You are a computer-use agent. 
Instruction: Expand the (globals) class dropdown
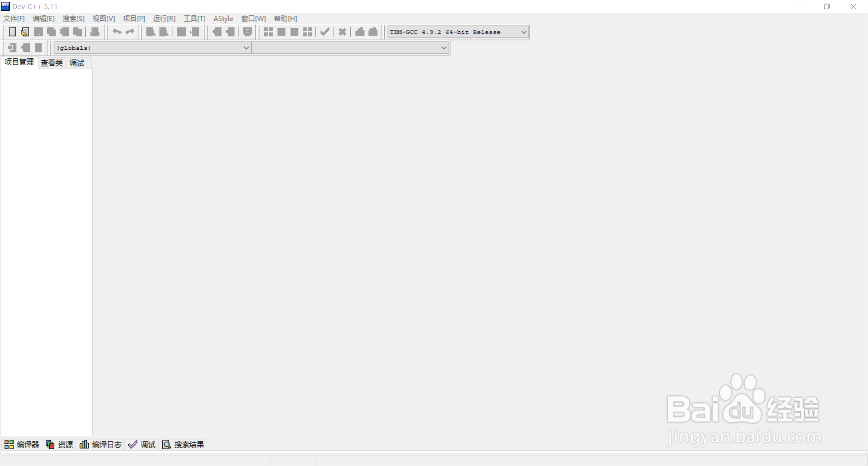point(152,48)
